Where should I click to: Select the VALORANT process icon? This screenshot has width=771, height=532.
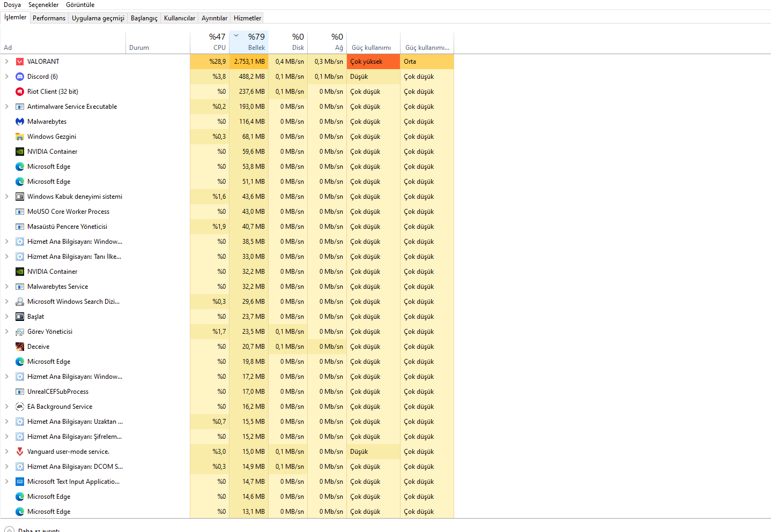click(20, 62)
